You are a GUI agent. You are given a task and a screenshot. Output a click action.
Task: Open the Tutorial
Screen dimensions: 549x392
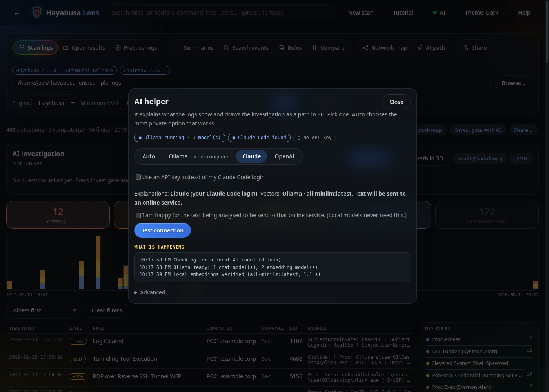[x=403, y=13]
